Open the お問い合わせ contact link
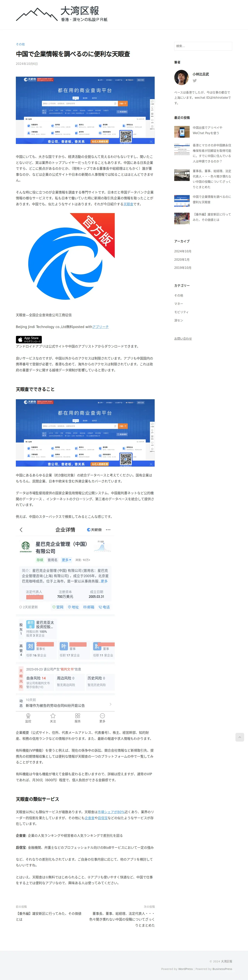The image size is (248, 980). click(x=183, y=339)
